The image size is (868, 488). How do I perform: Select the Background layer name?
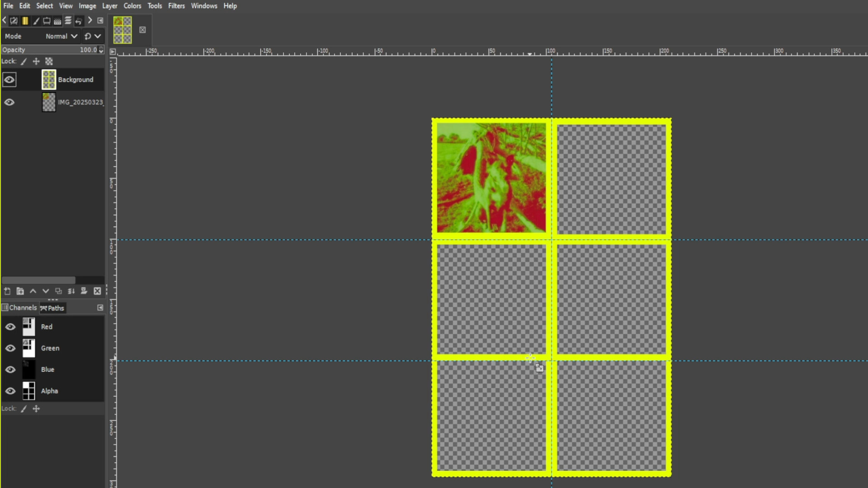[x=75, y=80]
